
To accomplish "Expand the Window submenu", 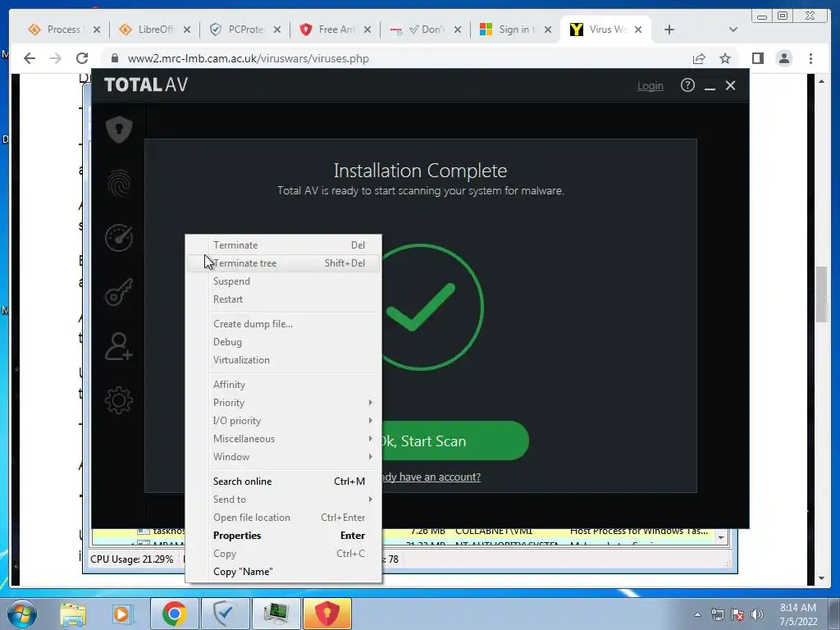I will [x=284, y=457].
